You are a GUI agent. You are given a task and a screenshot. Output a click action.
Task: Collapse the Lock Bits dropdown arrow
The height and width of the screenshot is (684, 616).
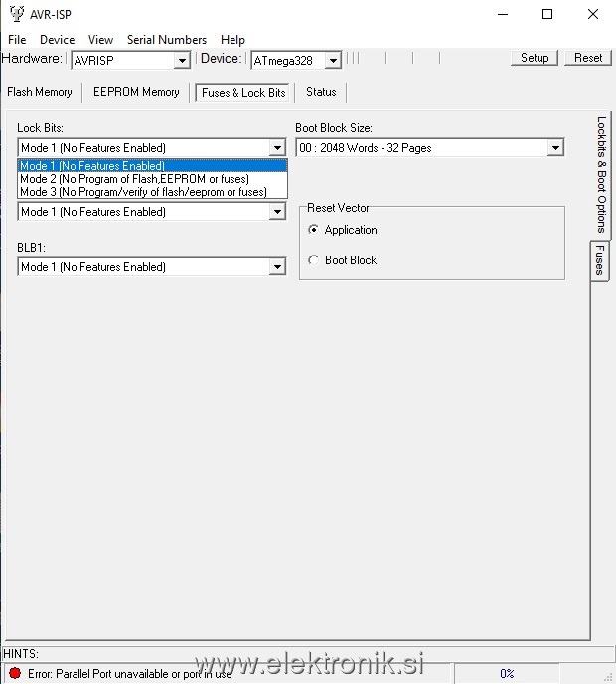277,148
